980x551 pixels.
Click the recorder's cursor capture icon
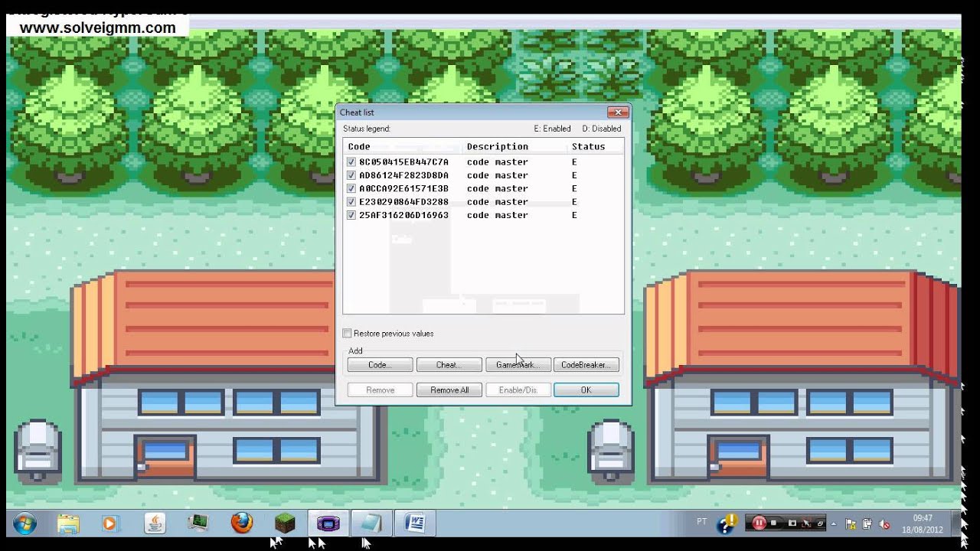coord(806,523)
